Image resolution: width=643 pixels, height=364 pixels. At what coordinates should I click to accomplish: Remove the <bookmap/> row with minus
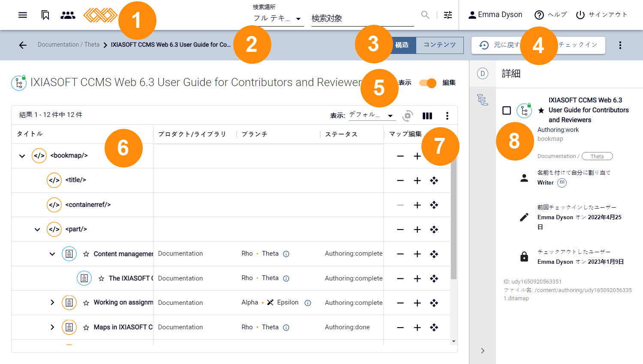click(400, 156)
